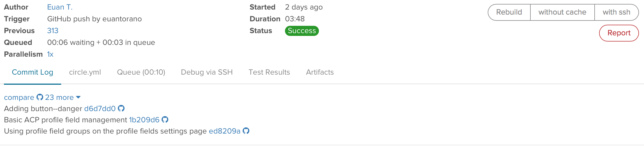The image size is (644, 147).
Task: Open the Debug via SSH tab
Action: 207,72
